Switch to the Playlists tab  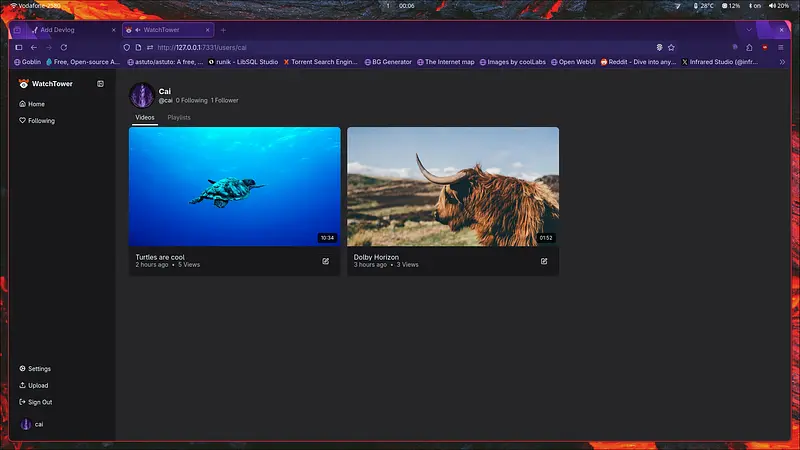179,118
